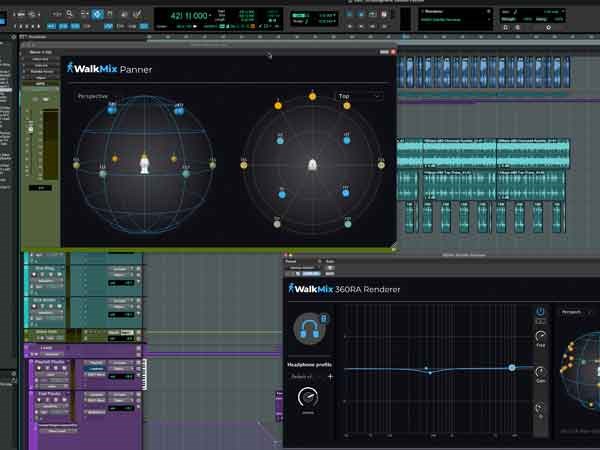Toggle the blue power button in 360RA Renderer
This screenshot has height=450, width=600.
point(540,313)
